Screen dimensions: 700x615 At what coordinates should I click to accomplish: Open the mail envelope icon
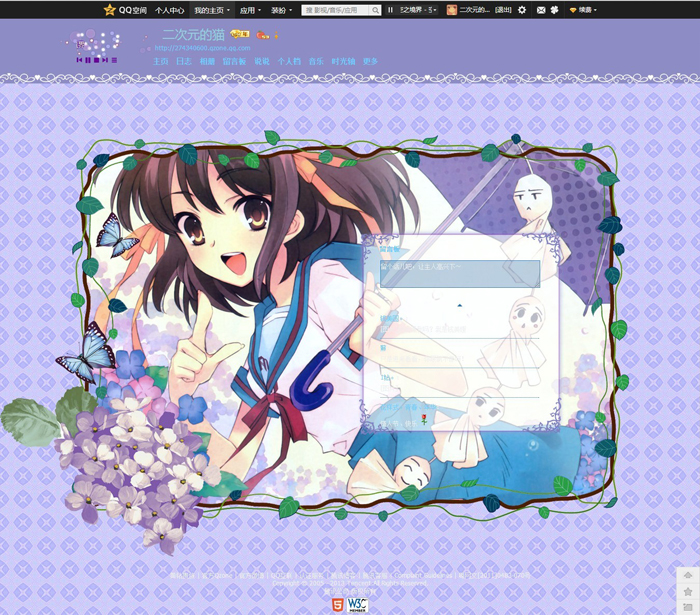[x=541, y=10]
